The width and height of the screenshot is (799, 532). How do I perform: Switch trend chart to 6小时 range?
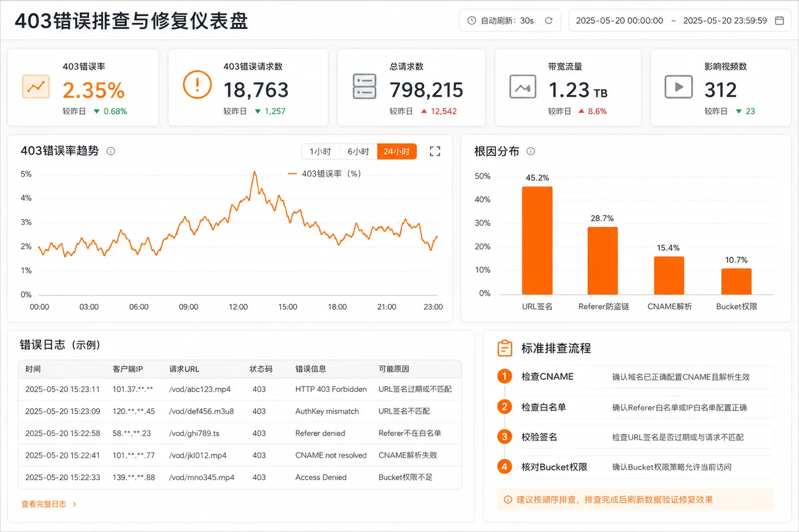358,151
